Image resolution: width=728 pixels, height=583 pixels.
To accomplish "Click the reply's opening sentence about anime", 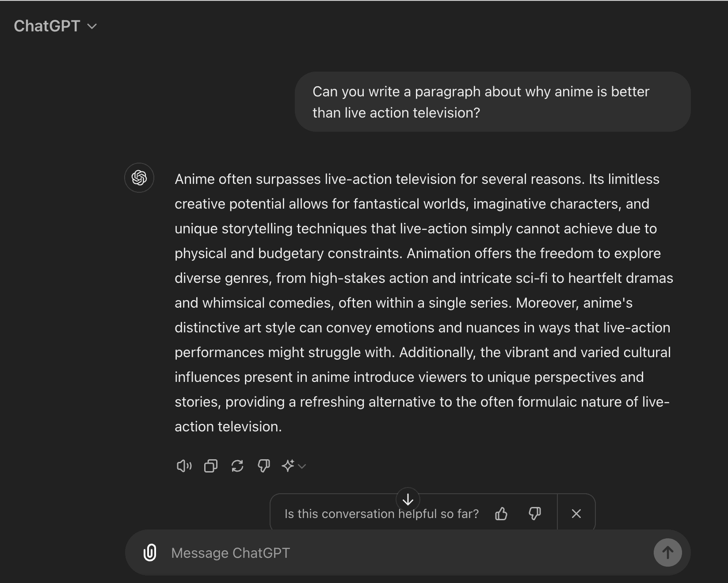I will tap(380, 179).
